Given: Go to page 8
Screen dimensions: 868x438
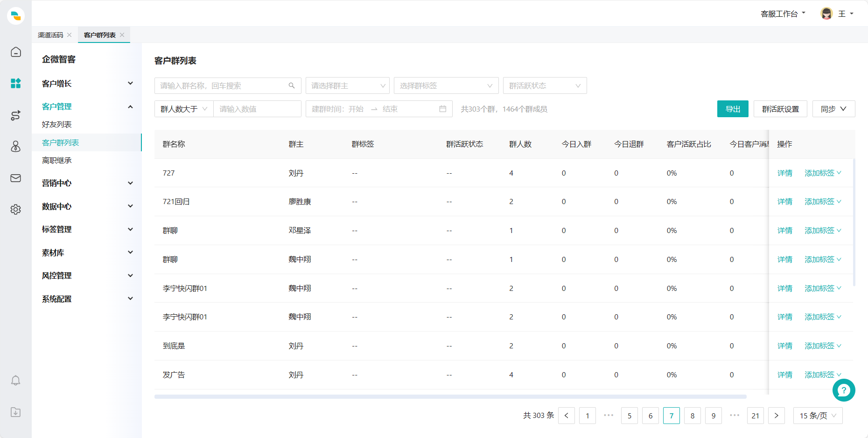Looking at the screenshot, I should [x=693, y=416].
